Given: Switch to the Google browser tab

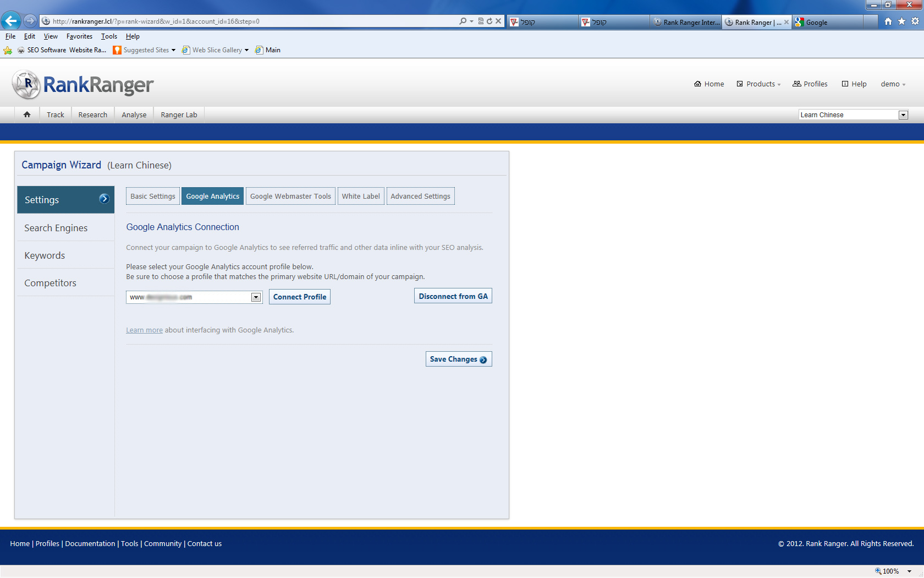Looking at the screenshot, I should pyautogui.click(x=828, y=22).
